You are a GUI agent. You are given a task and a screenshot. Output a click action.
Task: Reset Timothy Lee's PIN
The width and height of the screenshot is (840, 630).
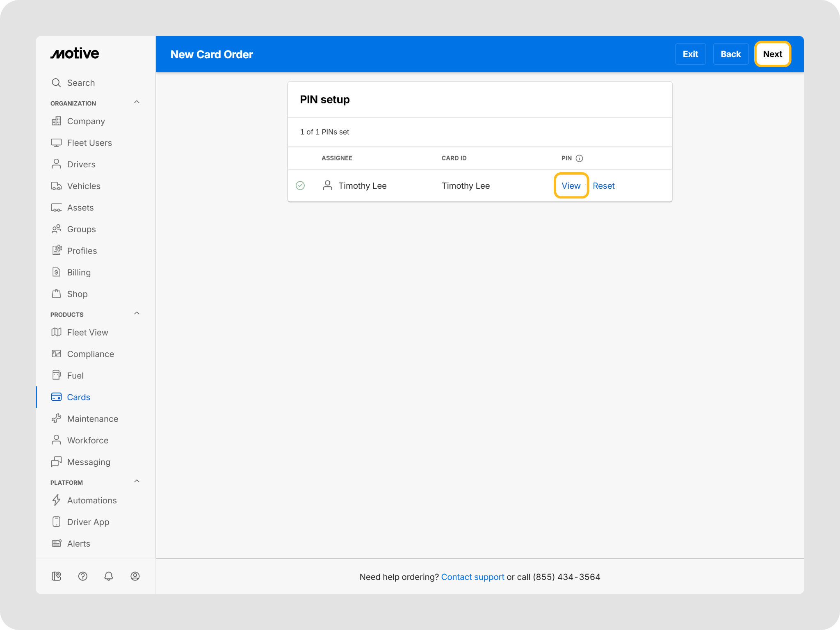coord(604,186)
